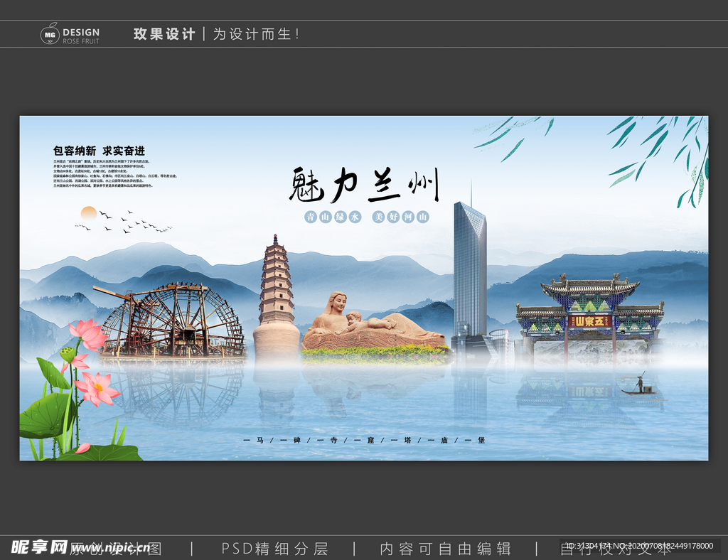The height and width of the screenshot is (560, 728).
Task: Select the 一马一碑一寺 bottom caption
Action: [x=363, y=441]
